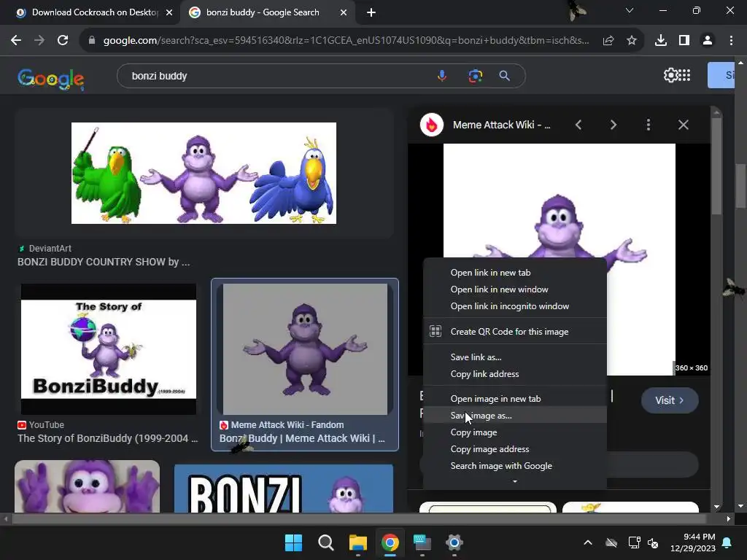Open Chrome downloads icon
The image size is (747, 560).
click(x=661, y=41)
